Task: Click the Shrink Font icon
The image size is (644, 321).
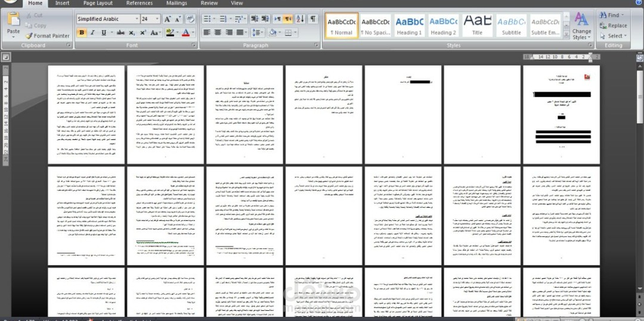Action: 178,19
